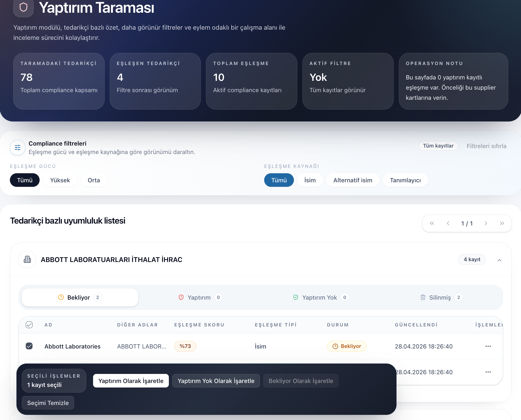Click the ABBOTT LABOR... other names cell
The width and height of the screenshot is (521, 420).
click(x=142, y=346)
